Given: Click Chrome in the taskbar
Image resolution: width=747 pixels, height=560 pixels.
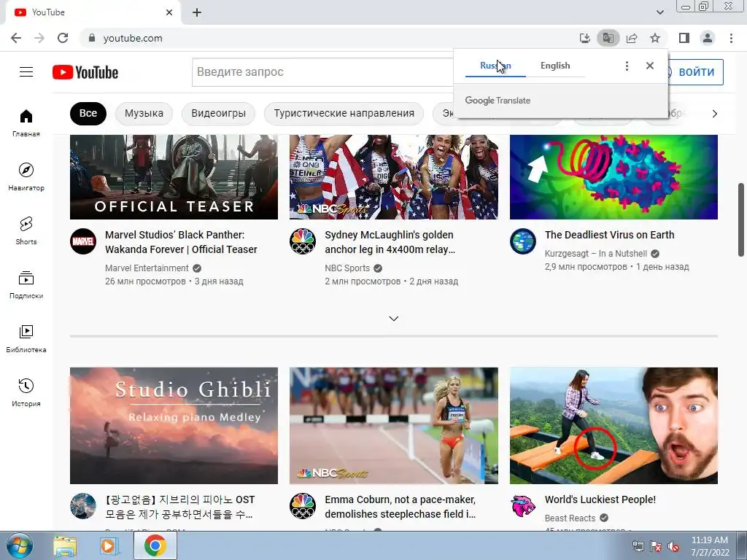Looking at the screenshot, I should click(155, 545).
